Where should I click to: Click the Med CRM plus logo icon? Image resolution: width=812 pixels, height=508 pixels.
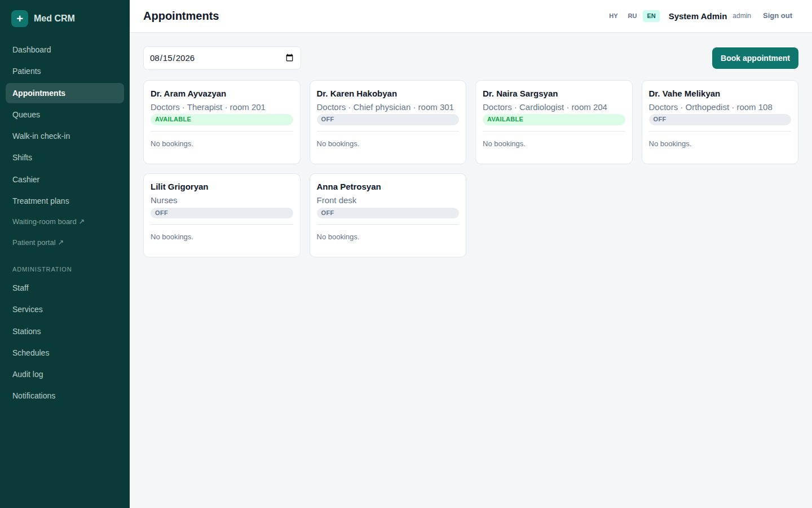coord(20,18)
